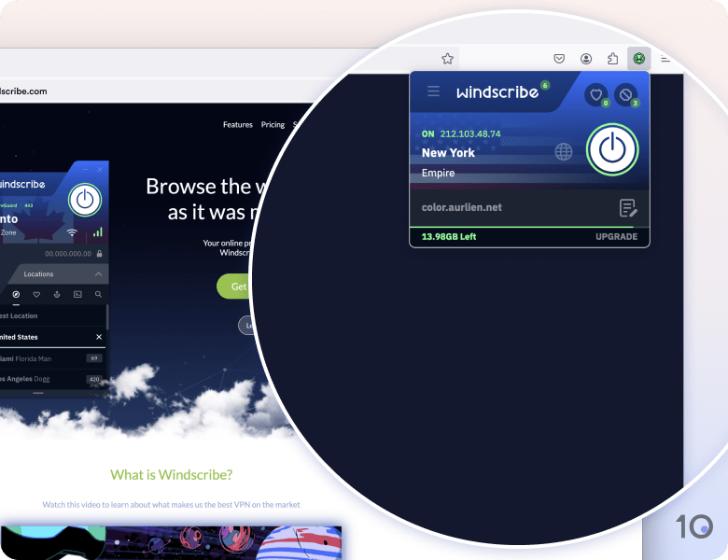The width and height of the screenshot is (728, 560).
Task: Click the Locations header label
Action: click(x=38, y=274)
